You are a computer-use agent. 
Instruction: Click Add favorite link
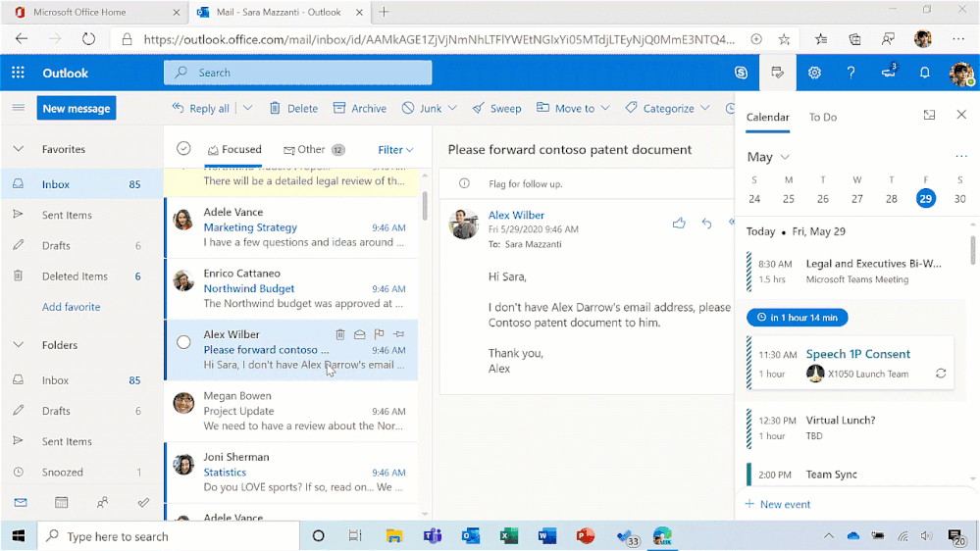(72, 307)
